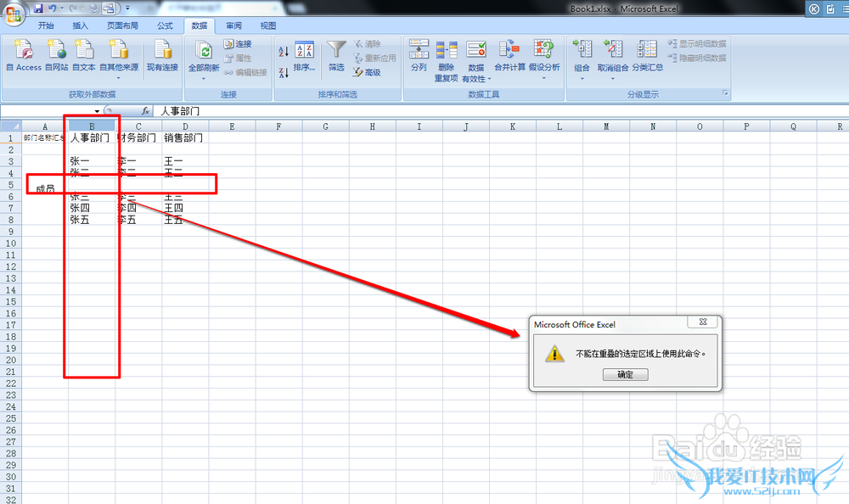
Task: Open 自其他来源 import options
Action: [119, 59]
